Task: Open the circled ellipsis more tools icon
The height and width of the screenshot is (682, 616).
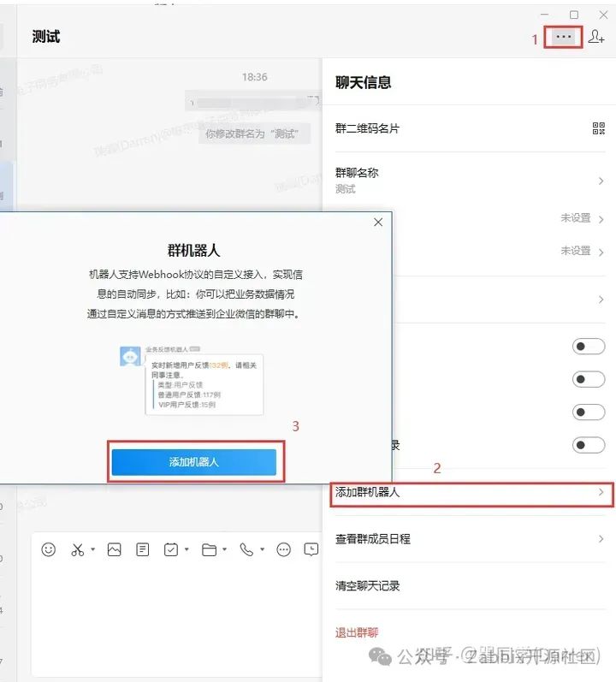Action: pos(283,549)
